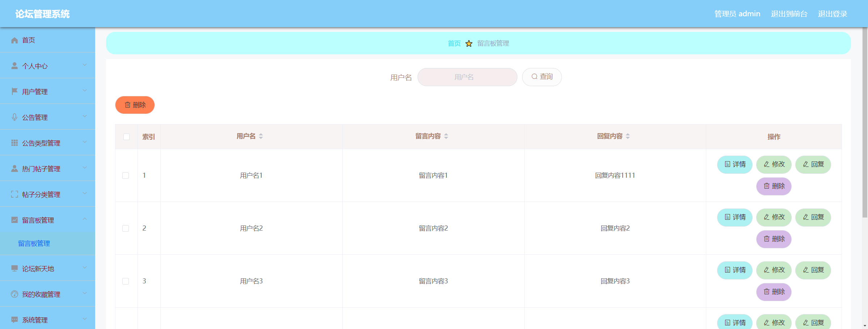Click 退出到前台 link in header

click(789, 14)
